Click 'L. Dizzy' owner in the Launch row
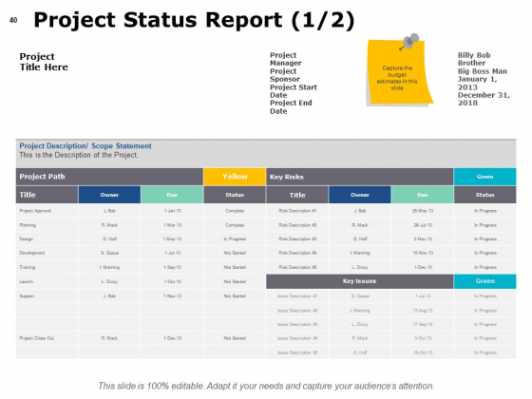 [109, 281]
